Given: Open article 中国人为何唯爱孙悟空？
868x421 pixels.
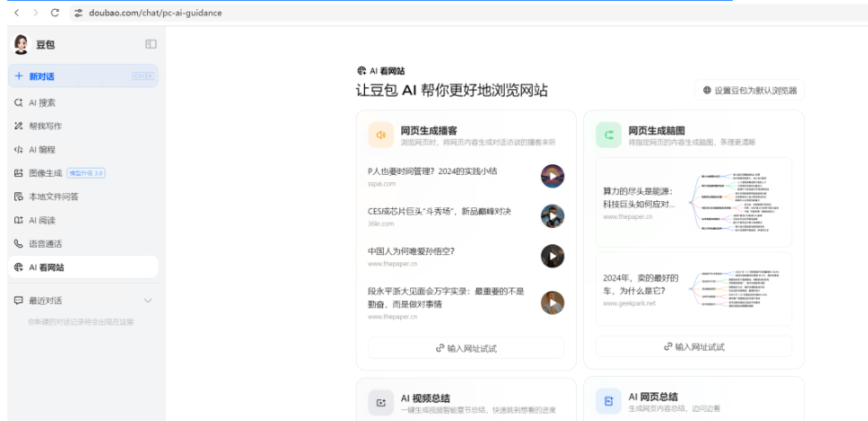Looking at the screenshot, I should [411, 251].
